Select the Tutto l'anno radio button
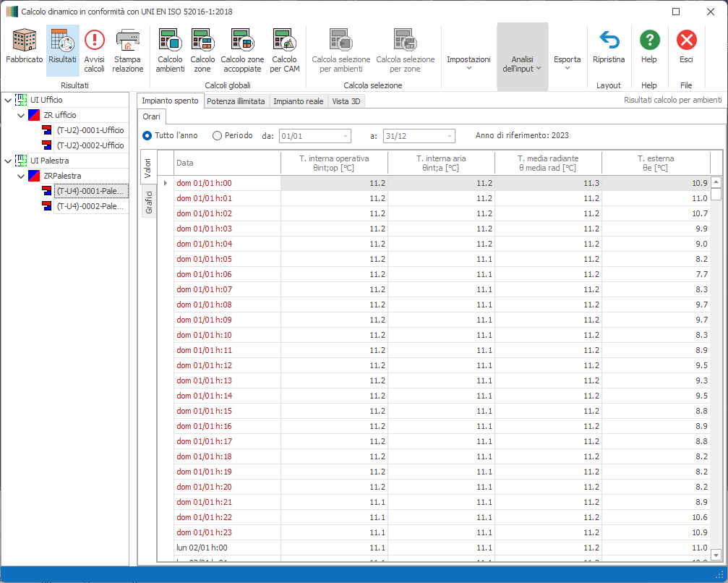728x583 pixels. 147,136
